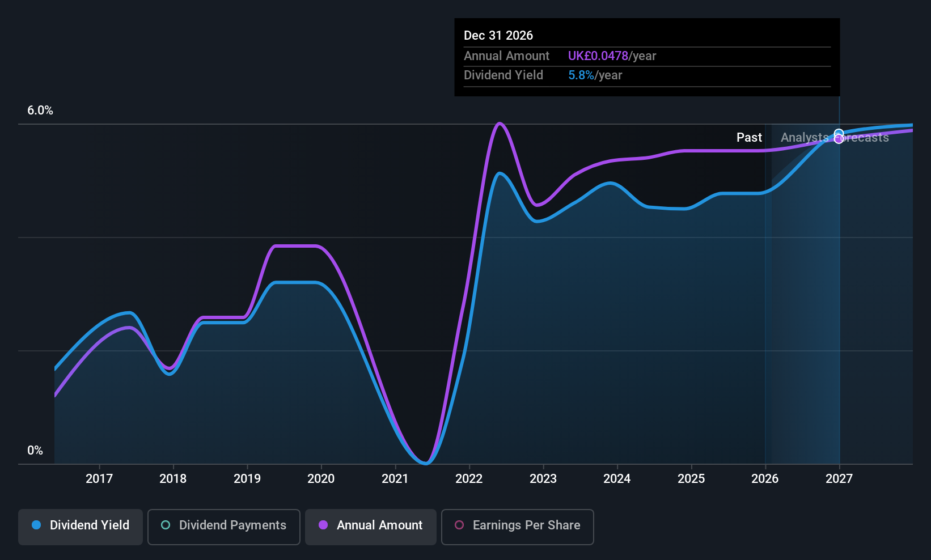Click the 2027 label on the timeline axis
931x560 pixels.
click(x=839, y=478)
